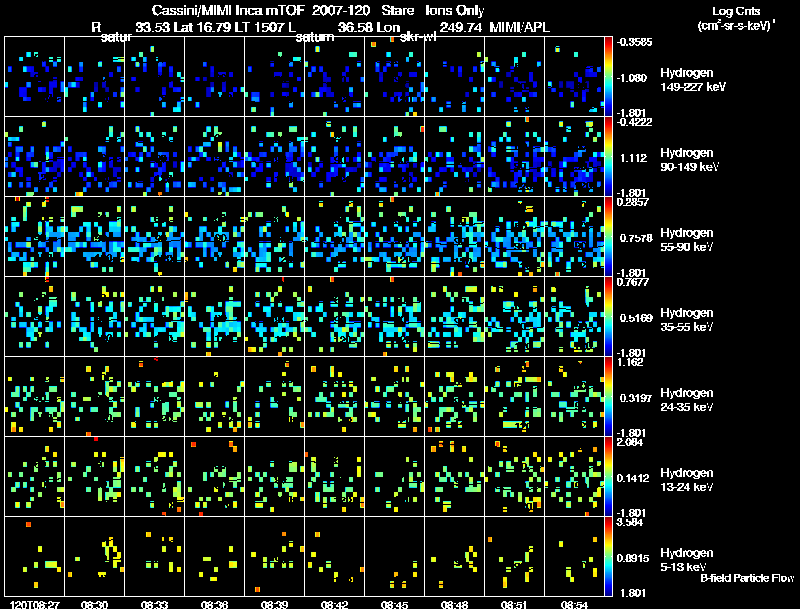Click the Hydrogen 55-90 keV color bar
Image resolution: width=800 pixels, height=609 pixels.
click(608, 237)
